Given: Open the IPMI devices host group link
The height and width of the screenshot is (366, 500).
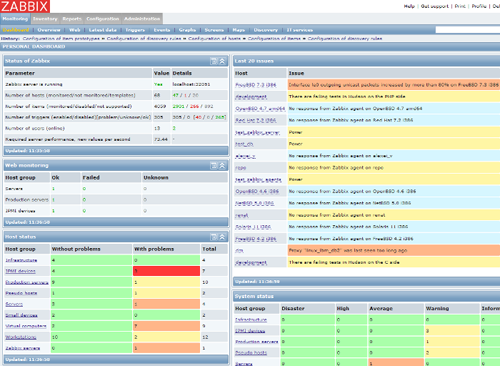Looking at the screenshot, I should [x=20, y=271].
